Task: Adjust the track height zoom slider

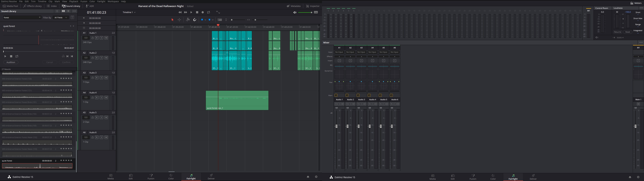Action: (x=238, y=20)
